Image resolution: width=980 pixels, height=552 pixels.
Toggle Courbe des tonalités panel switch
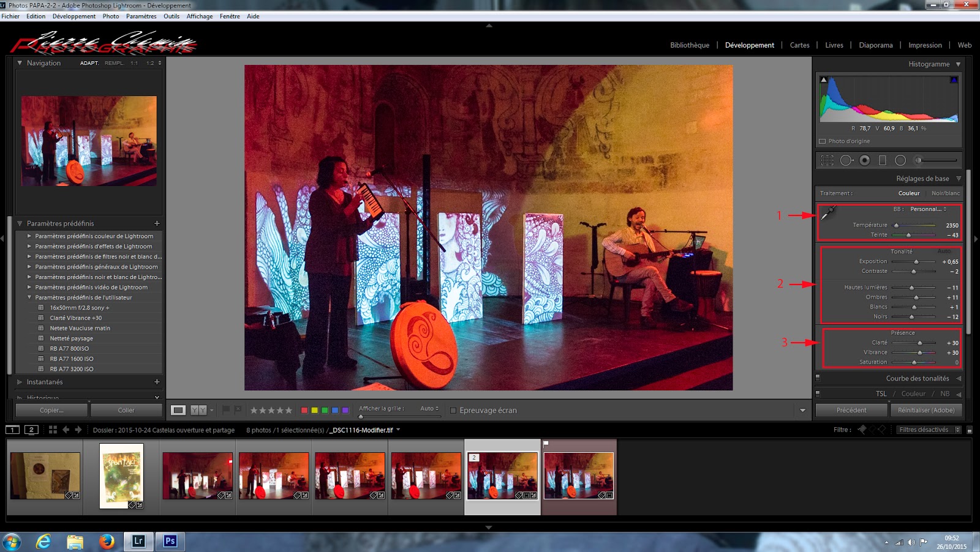pyautogui.click(x=818, y=378)
